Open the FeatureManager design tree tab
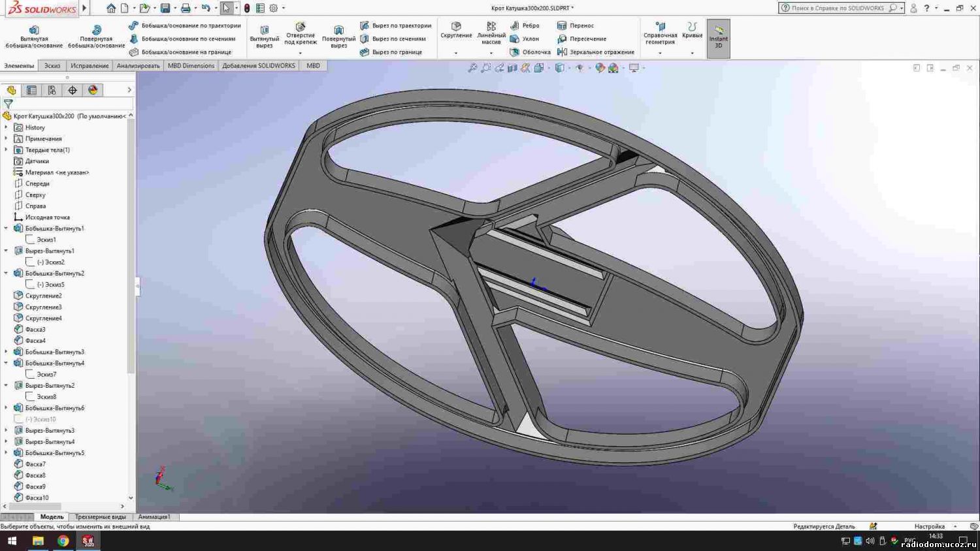 pos(11,90)
